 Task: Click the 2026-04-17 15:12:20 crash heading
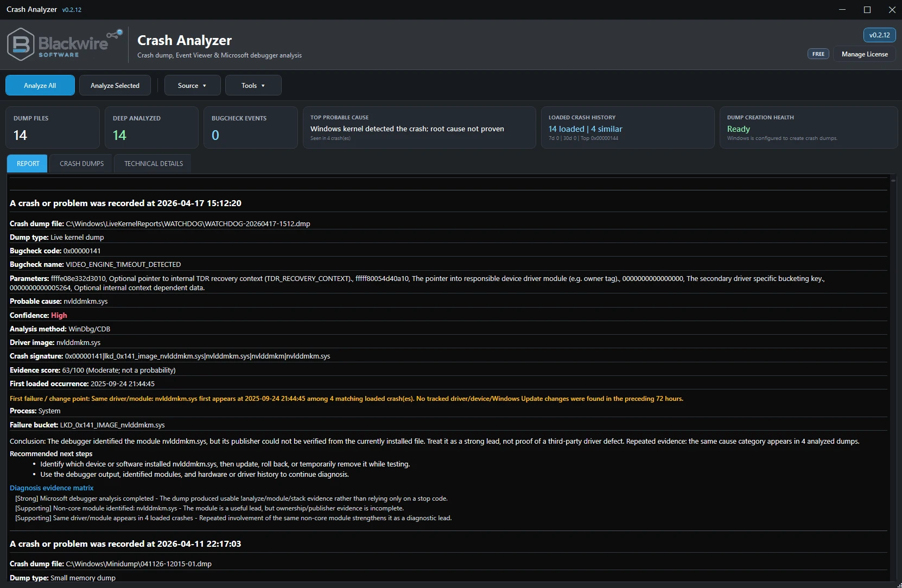(x=125, y=203)
